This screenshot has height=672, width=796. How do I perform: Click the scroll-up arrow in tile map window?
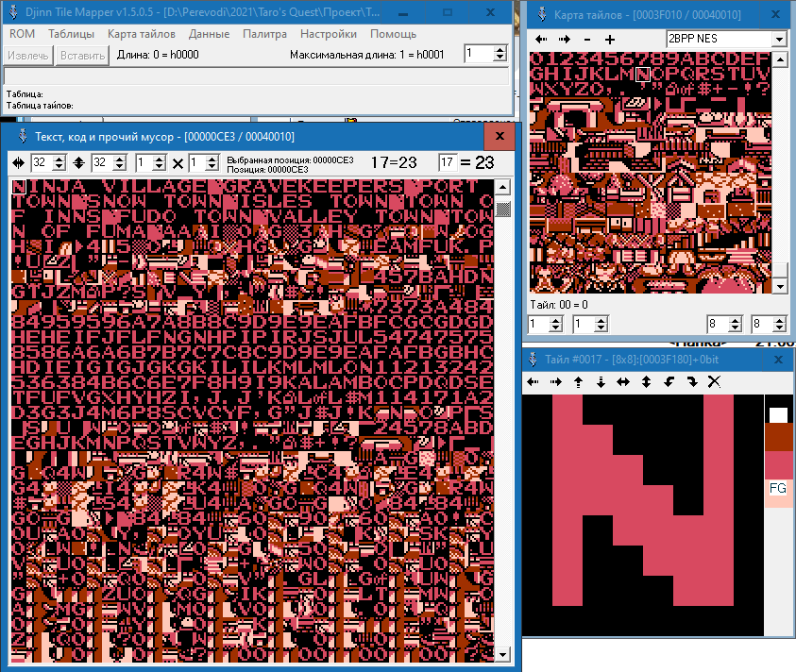pos(780,59)
